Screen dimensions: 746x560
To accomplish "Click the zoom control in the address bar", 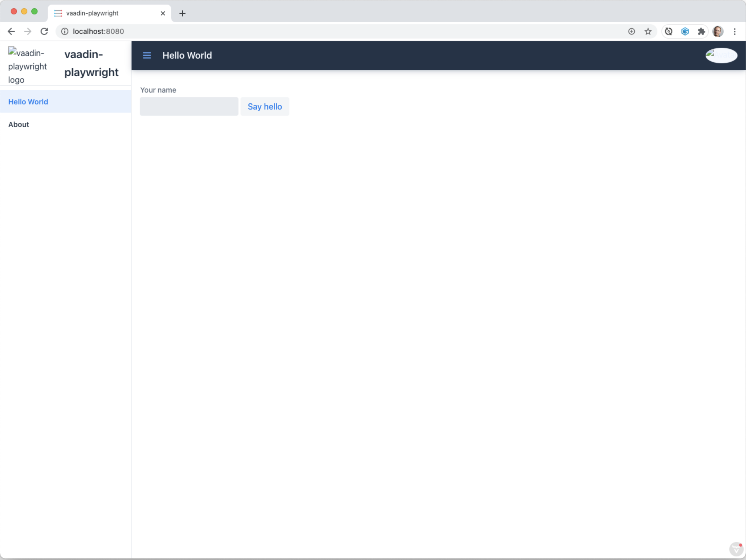I will (631, 31).
